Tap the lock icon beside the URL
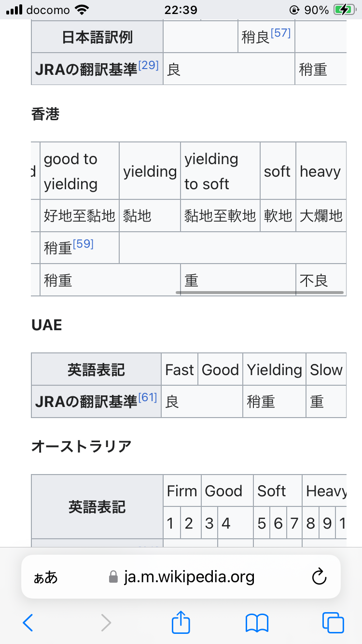Image resolution: width=362 pixels, height=644 pixels. [113, 577]
